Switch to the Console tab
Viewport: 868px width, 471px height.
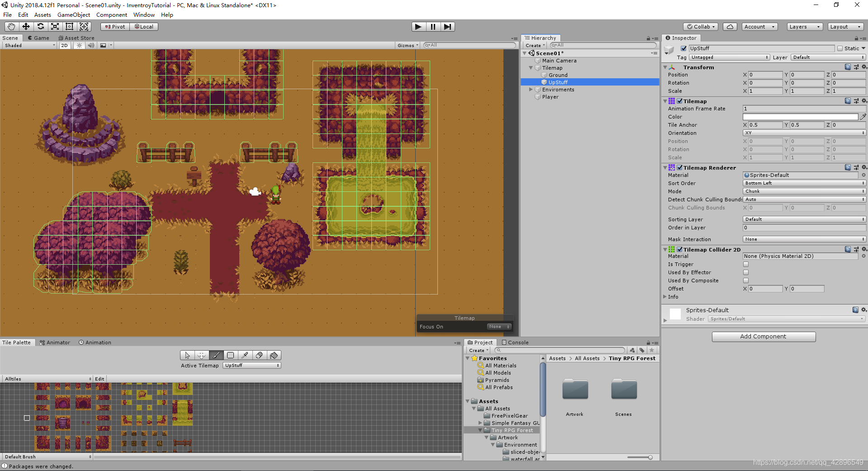[x=515, y=342]
